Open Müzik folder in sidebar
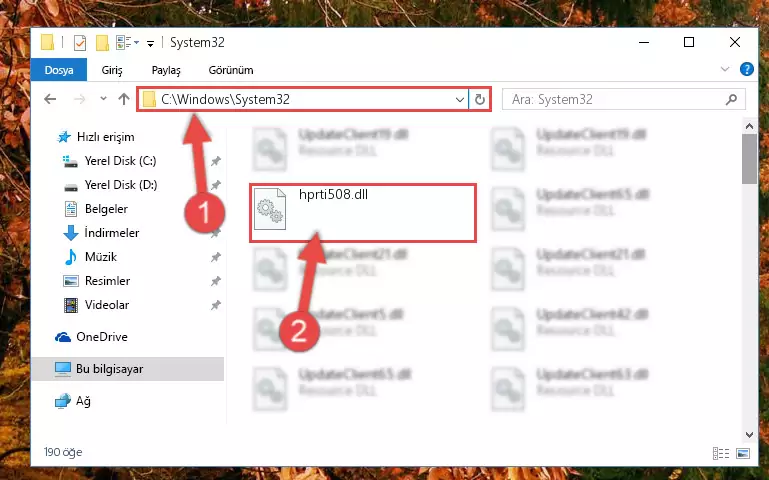Viewport: 769px width, 480px height. coord(101,257)
